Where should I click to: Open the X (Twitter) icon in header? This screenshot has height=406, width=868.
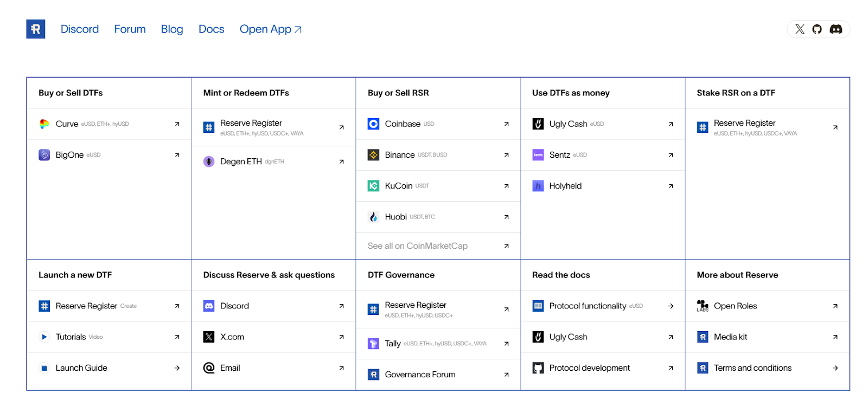coord(800,29)
